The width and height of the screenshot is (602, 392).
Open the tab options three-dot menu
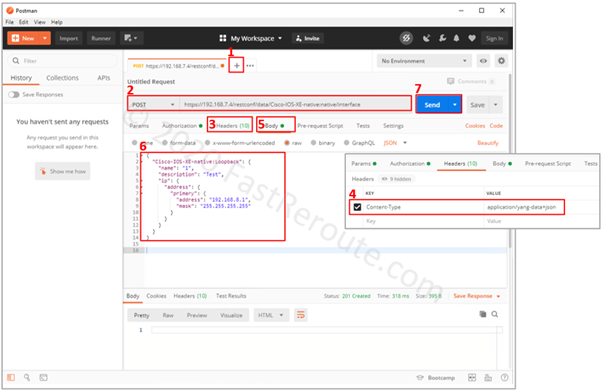pos(250,66)
